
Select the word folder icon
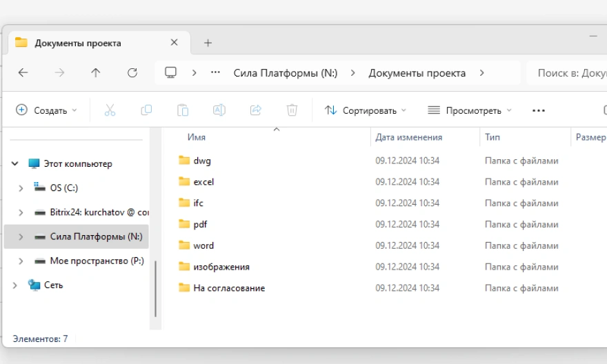click(184, 245)
